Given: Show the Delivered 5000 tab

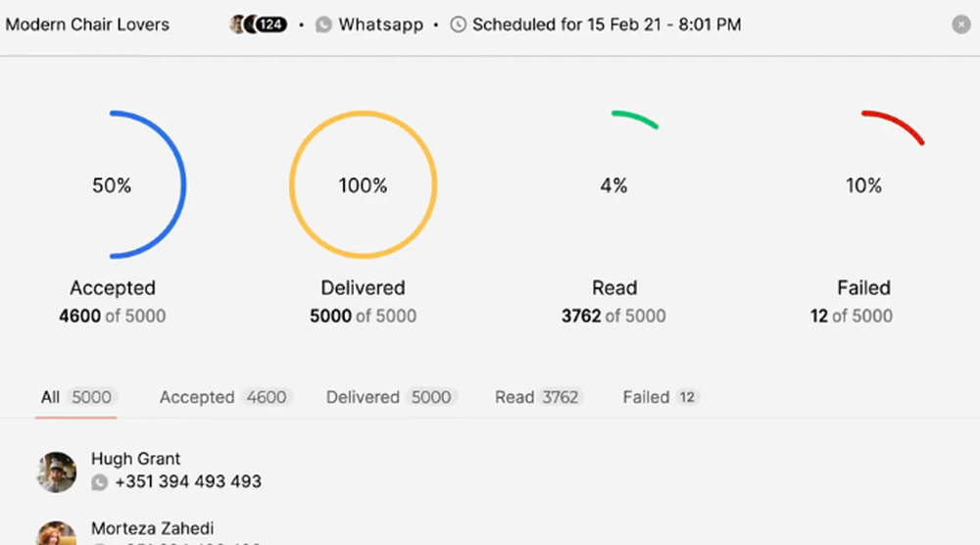Looking at the screenshot, I should click(389, 397).
